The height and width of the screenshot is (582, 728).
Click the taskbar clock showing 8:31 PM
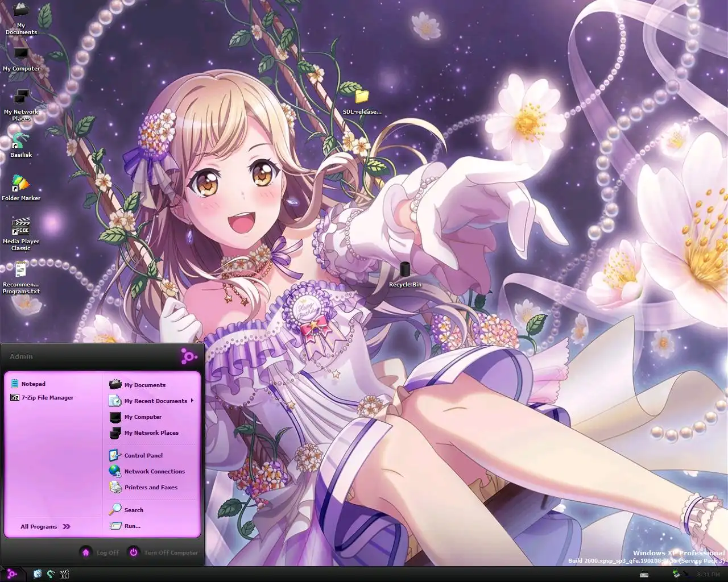(709, 575)
